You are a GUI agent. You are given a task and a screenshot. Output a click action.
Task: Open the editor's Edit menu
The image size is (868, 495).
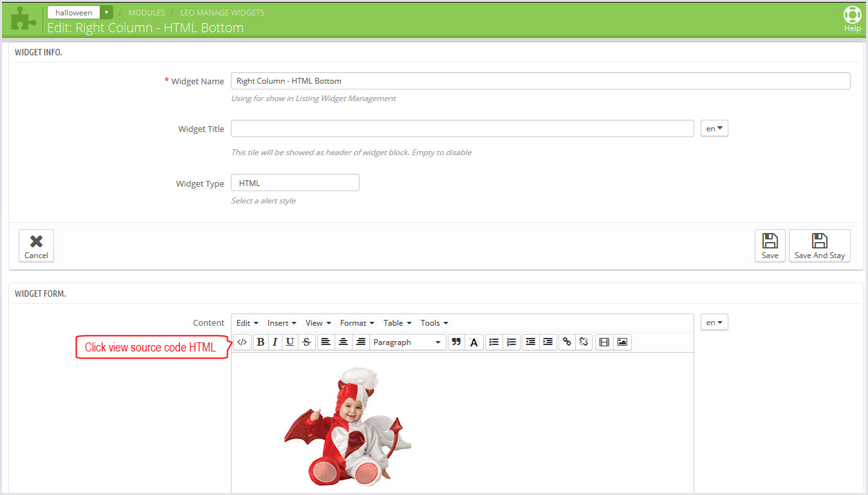point(247,323)
